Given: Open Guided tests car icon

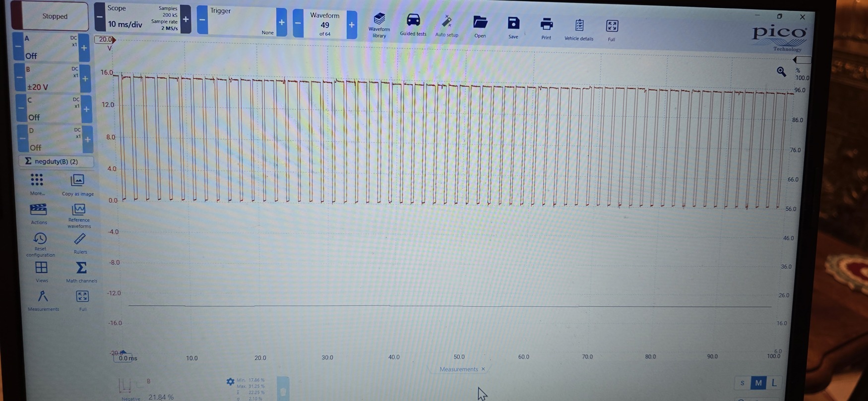Looking at the screenshot, I should coord(413,24).
